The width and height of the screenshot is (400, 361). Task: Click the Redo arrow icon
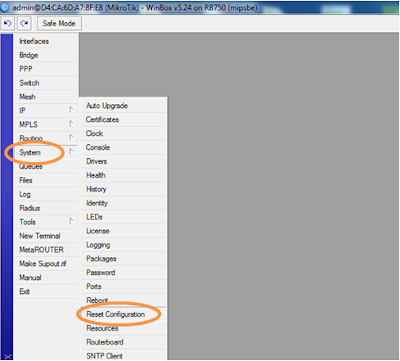click(24, 23)
